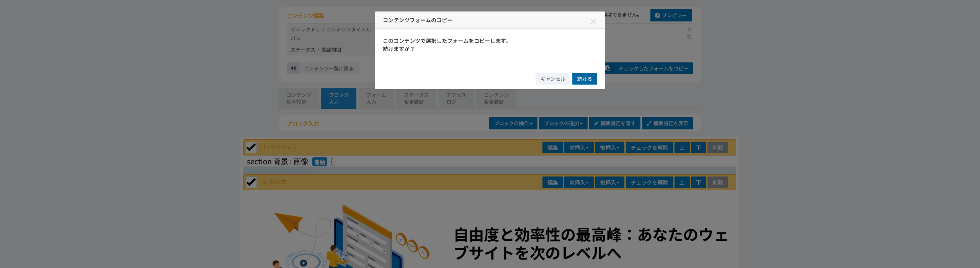
Task: Switch to コンテンツ基本設定 tab
Action: click(299, 98)
